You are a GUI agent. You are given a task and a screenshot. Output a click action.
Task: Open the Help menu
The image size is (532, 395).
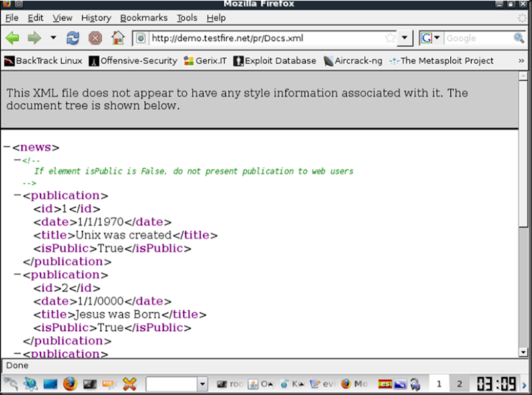[216, 18]
